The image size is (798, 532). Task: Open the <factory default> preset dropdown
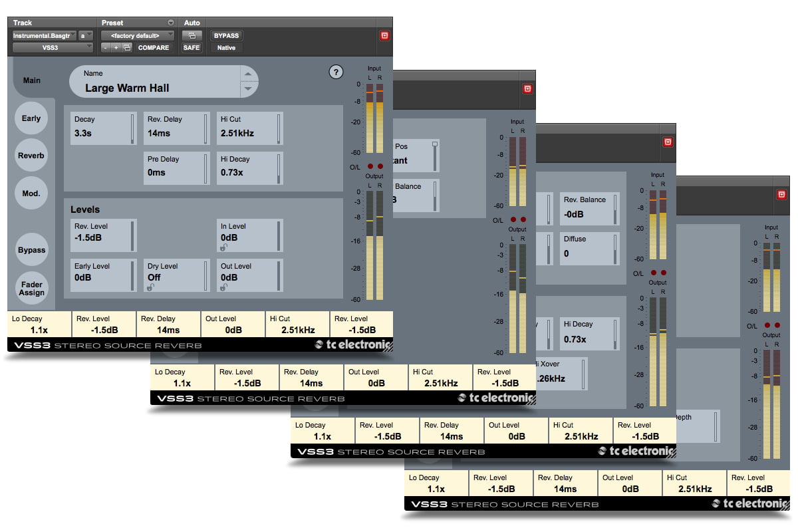[138, 36]
